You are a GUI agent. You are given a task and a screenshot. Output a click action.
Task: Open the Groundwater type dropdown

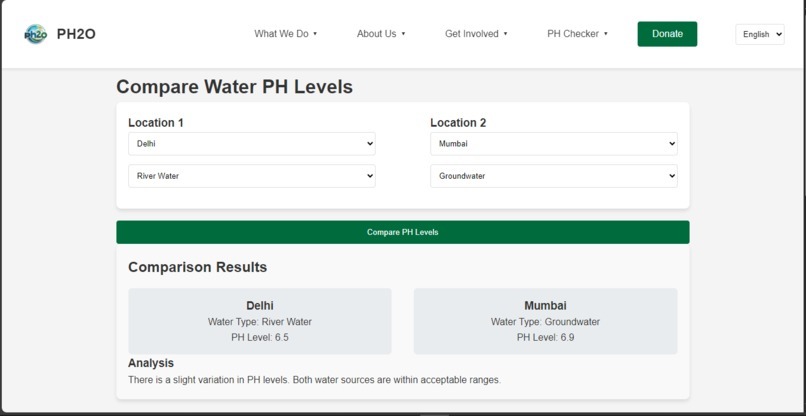[x=554, y=176]
